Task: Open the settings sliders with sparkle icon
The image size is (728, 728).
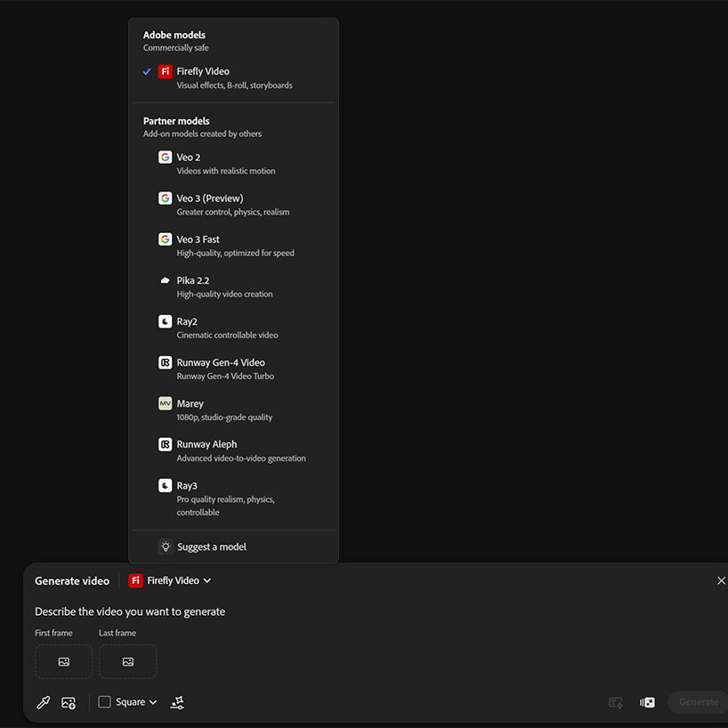Action: tap(177, 702)
